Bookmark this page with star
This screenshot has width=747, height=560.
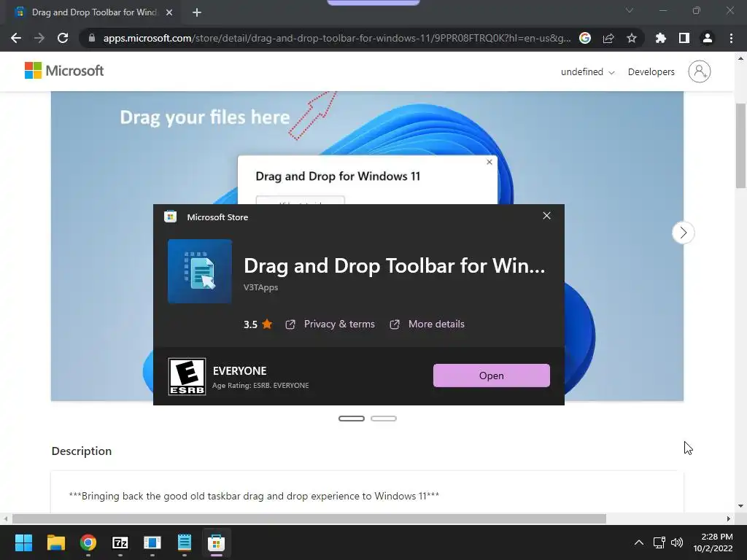click(x=632, y=38)
